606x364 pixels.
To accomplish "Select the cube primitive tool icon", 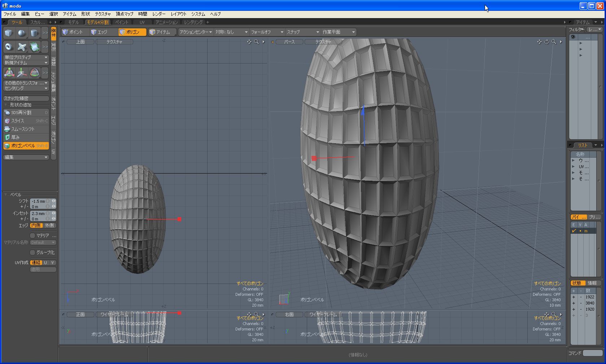I will point(9,33).
